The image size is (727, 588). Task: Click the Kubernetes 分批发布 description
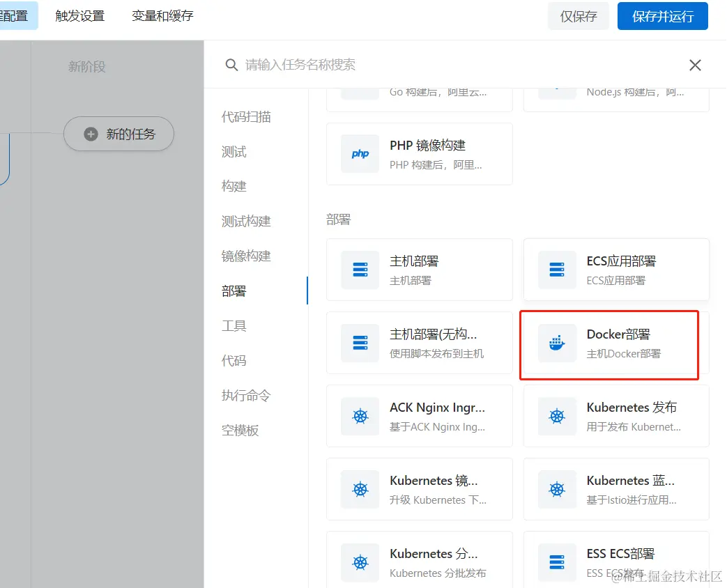point(438,573)
